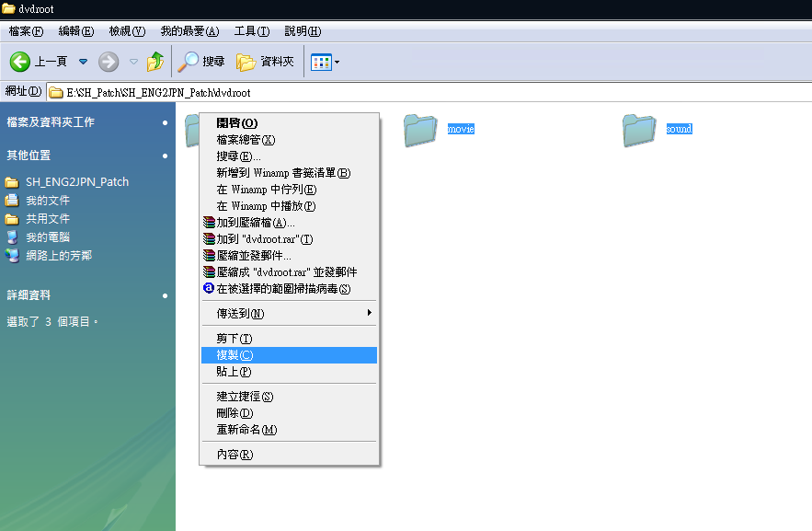
Task: Click the Up folder icon in toolbar
Action: coord(155,62)
